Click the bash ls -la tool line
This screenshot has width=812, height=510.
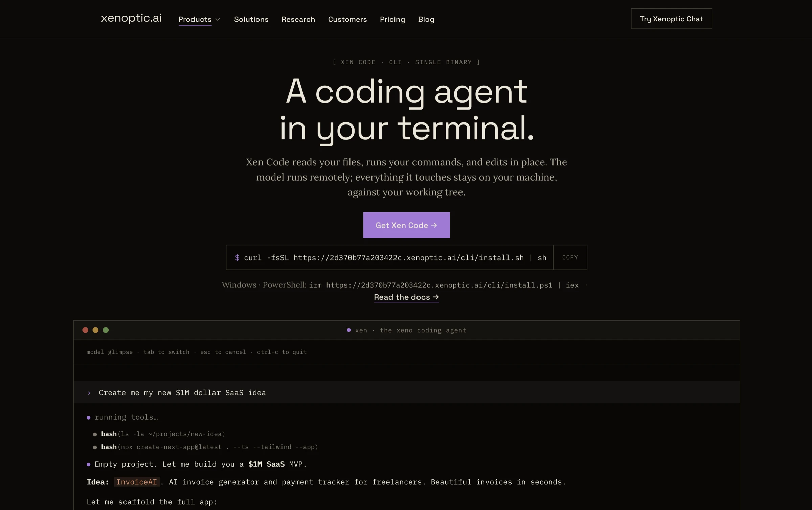163,434
